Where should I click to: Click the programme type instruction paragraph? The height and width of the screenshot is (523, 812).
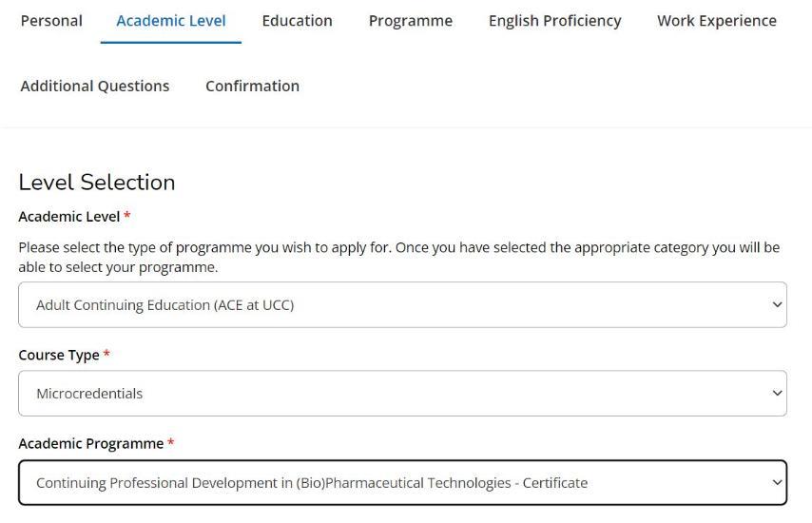(x=398, y=257)
